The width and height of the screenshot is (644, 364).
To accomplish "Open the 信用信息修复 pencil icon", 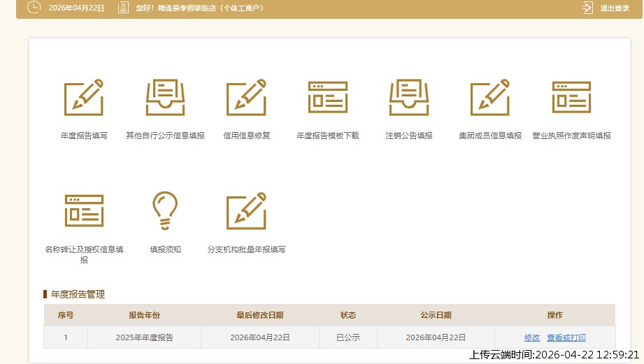I will tap(246, 98).
